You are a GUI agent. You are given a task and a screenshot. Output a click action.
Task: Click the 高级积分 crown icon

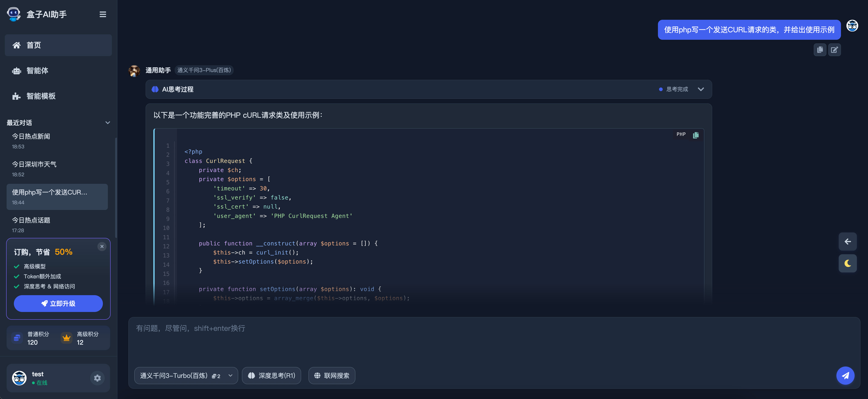66,338
